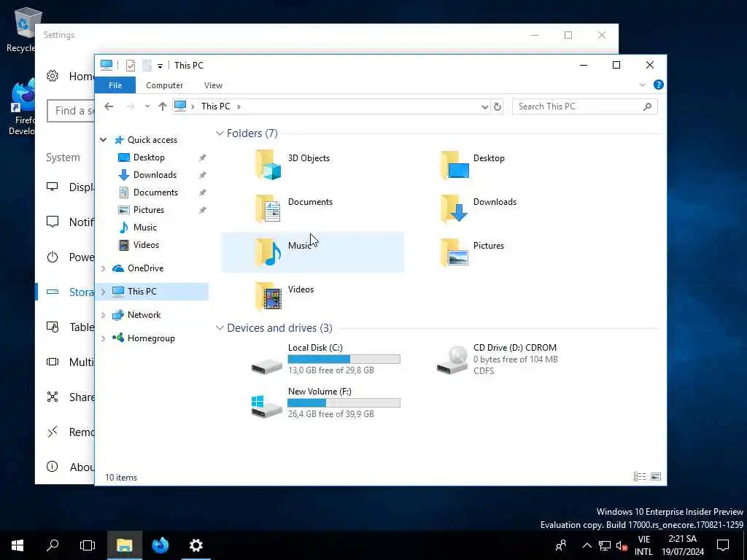Image resolution: width=747 pixels, height=560 pixels.
Task: Expand the Homegroup tree node
Action: click(104, 338)
